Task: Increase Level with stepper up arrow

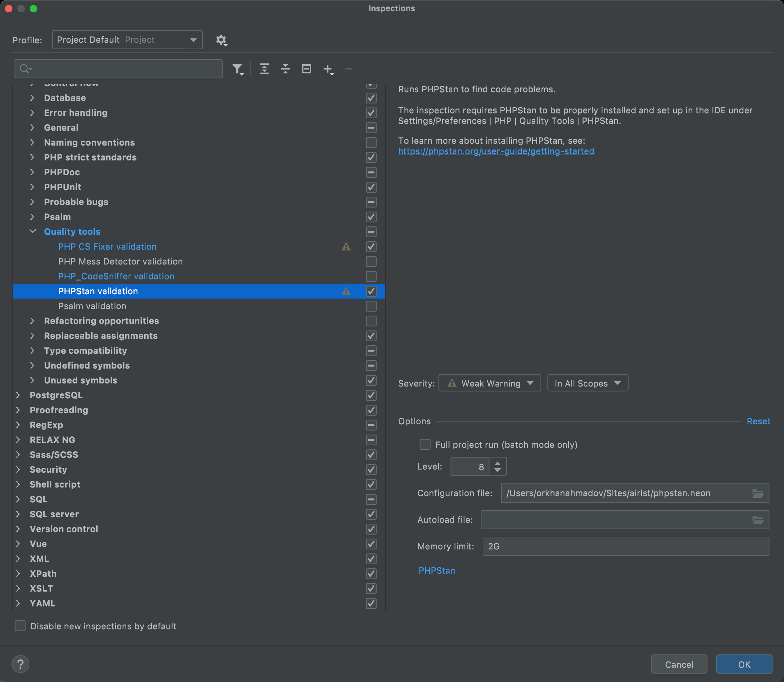Action: (498, 463)
